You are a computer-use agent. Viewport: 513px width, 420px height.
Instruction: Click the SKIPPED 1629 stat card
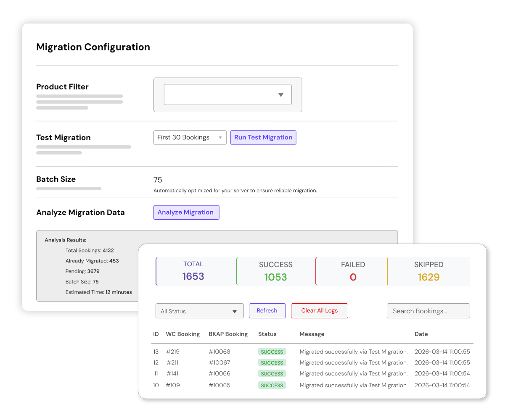coord(428,271)
